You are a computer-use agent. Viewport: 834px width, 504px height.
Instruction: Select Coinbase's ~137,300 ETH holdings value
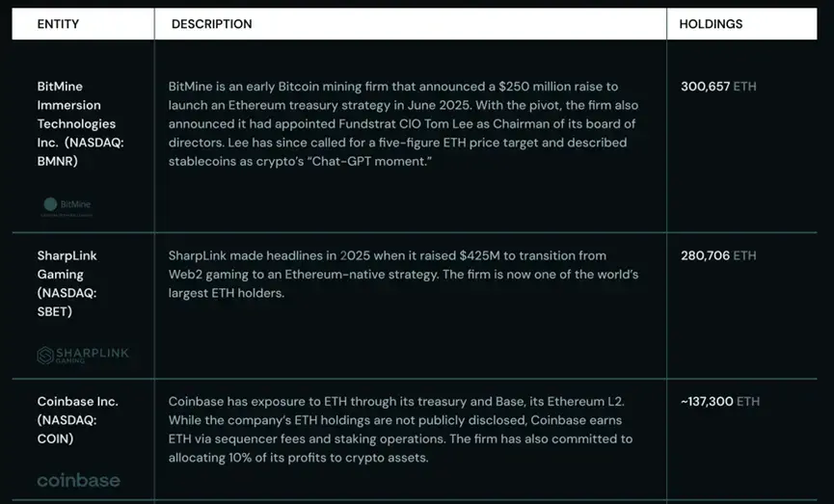click(719, 402)
